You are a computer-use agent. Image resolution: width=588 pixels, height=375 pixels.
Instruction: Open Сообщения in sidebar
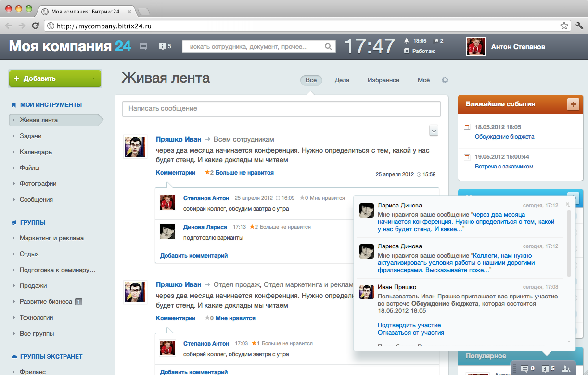coord(36,200)
